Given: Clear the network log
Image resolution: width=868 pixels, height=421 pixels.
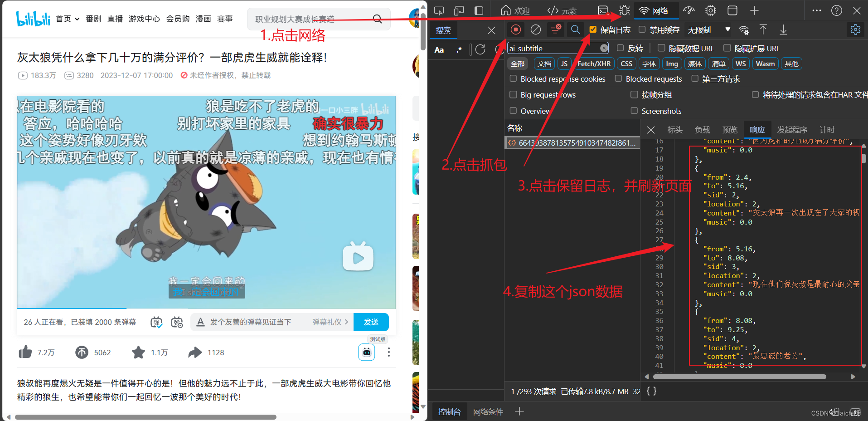Looking at the screenshot, I should click(536, 30).
